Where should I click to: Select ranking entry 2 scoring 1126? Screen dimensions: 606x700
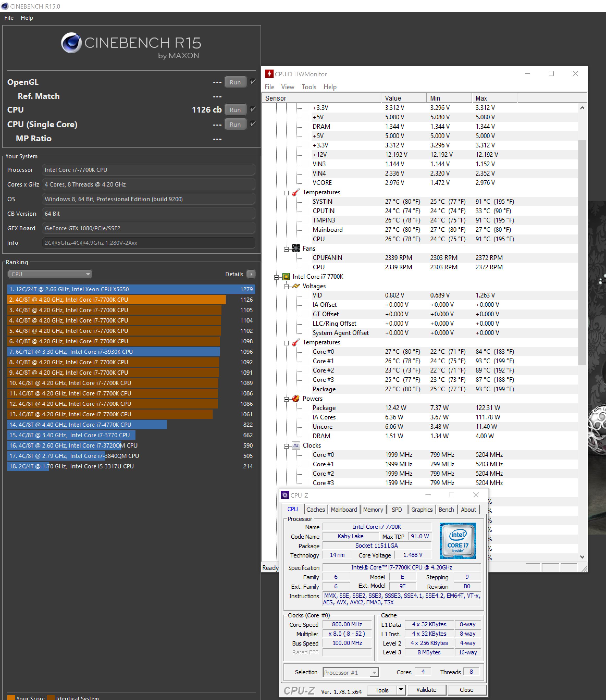point(131,300)
